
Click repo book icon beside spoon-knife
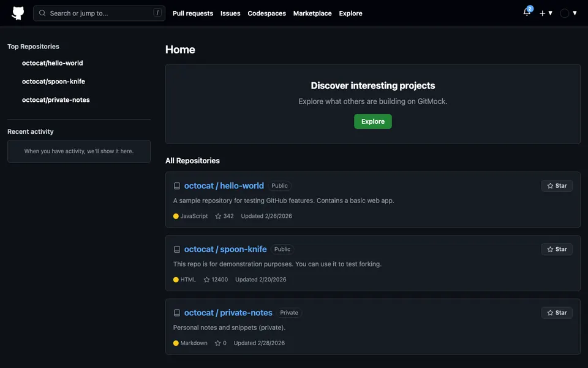[x=176, y=250]
